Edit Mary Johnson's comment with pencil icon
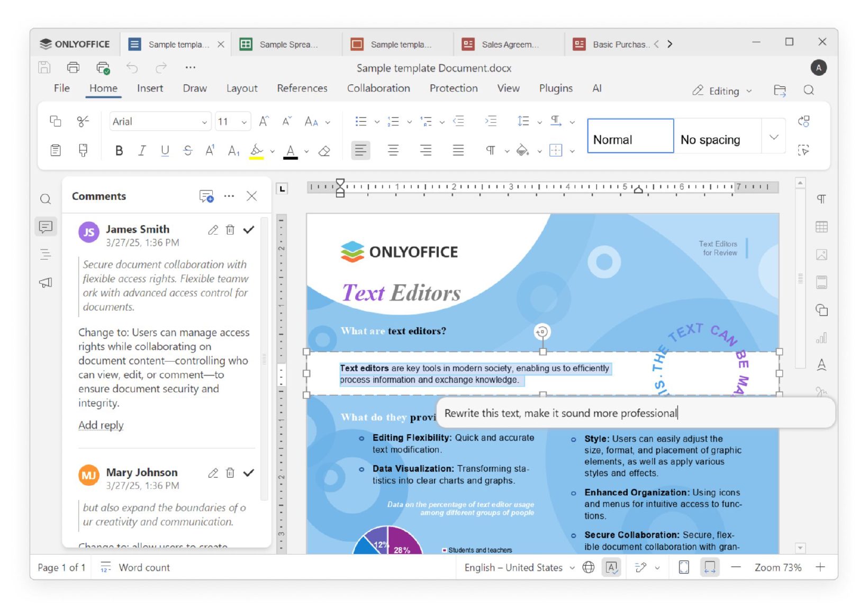The image size is (868, 608). coord(213,473)
